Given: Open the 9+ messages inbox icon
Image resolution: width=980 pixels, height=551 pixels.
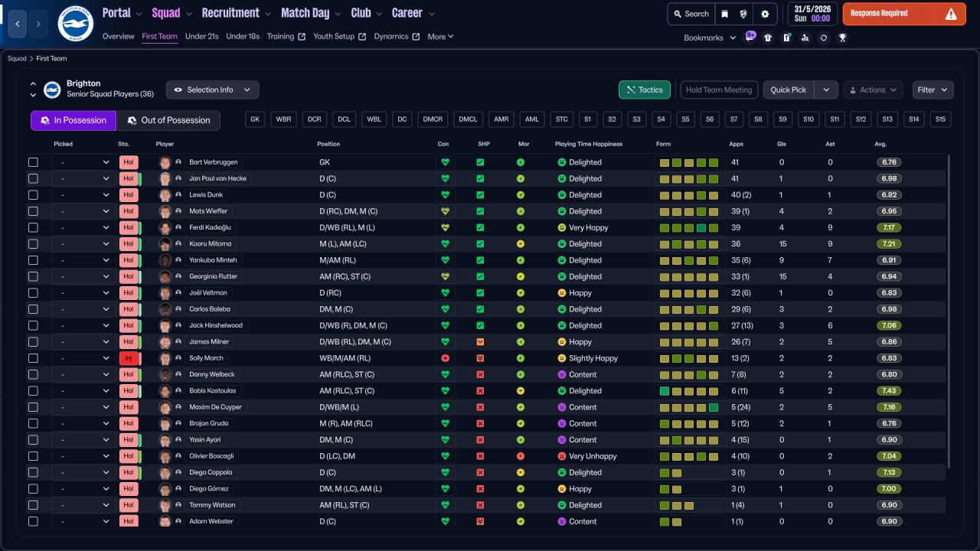Looking at the screenshot, I should [x=750, y=37].
